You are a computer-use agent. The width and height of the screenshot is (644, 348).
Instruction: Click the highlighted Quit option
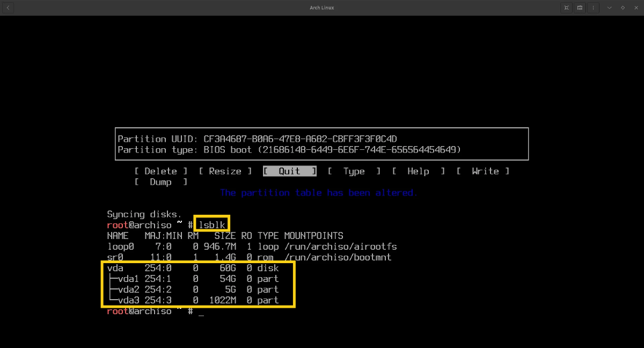[289, 171]
